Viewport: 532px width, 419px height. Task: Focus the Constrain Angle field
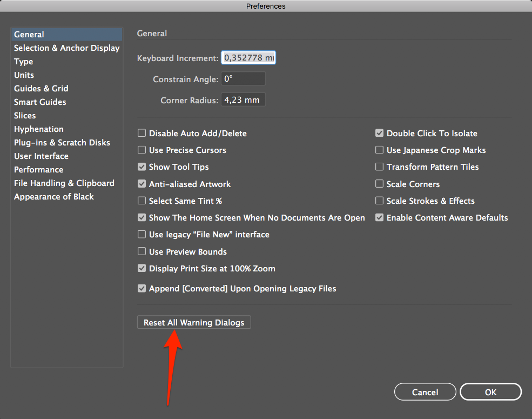[243, 79]
